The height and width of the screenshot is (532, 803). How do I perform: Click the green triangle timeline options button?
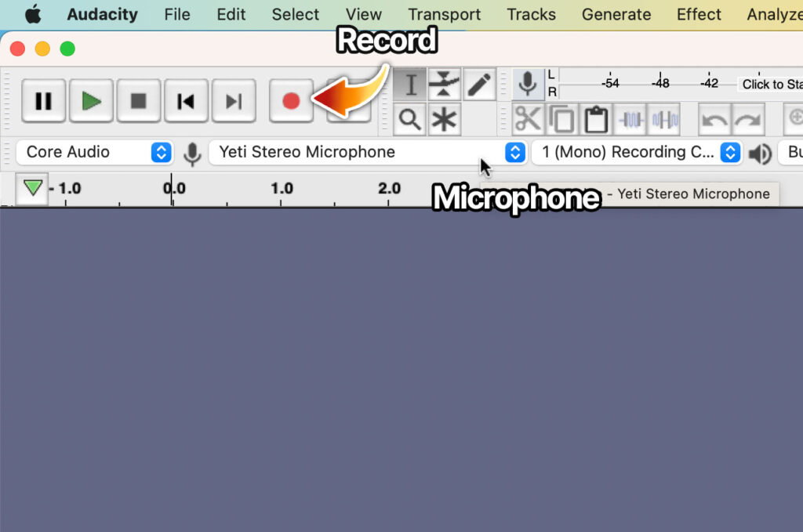[x=32, y=189]
